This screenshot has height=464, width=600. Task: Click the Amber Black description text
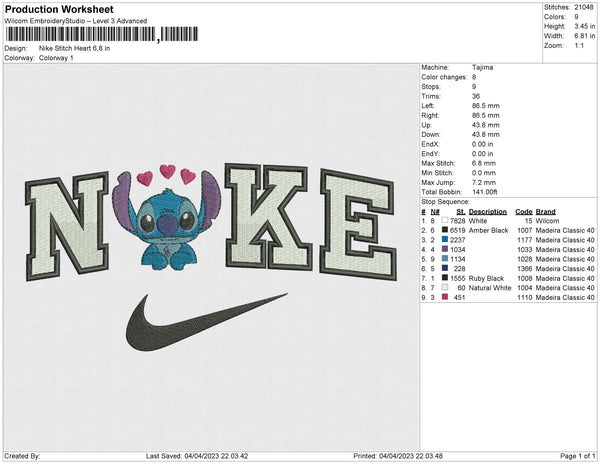click(488, 230)
